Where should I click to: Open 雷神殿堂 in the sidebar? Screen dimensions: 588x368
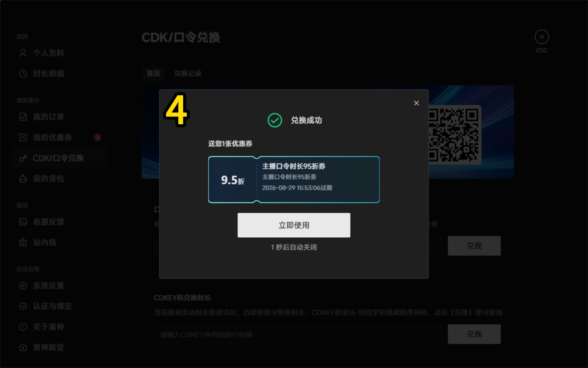pyautogui.click(x=59, y=348)
